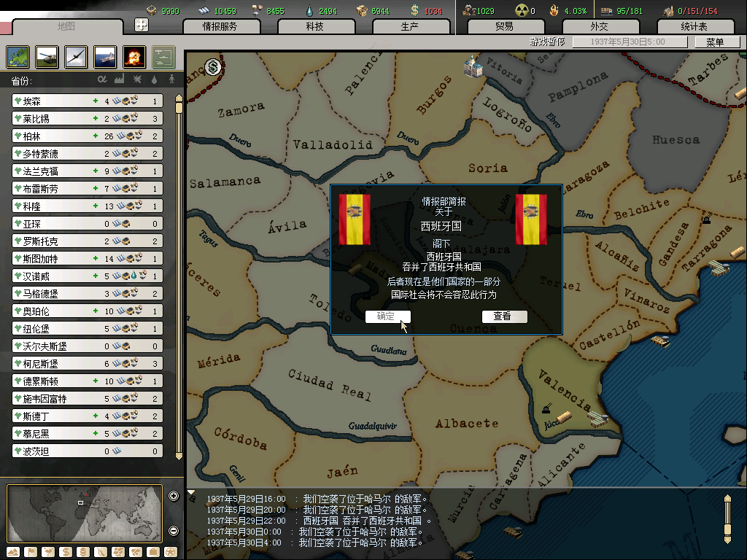Click the province list scrollbar handle
This screenshot has width=747, height=560.
click(179, 108)
